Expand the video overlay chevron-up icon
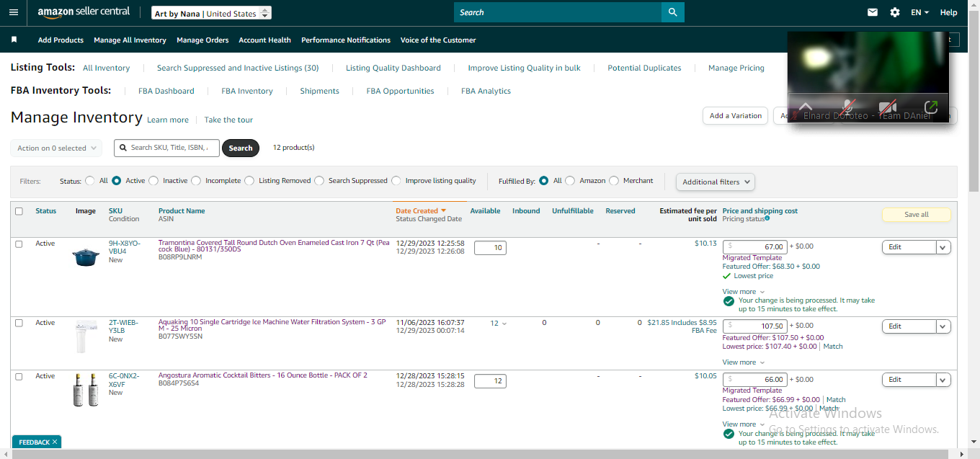The width and height of the screenshot is (980, 459). 806,107
